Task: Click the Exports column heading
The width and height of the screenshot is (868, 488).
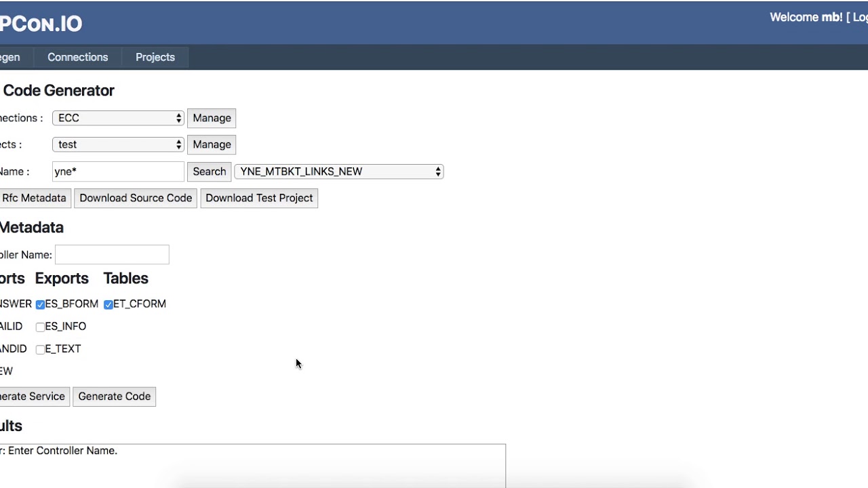Action: coord(62,279)
